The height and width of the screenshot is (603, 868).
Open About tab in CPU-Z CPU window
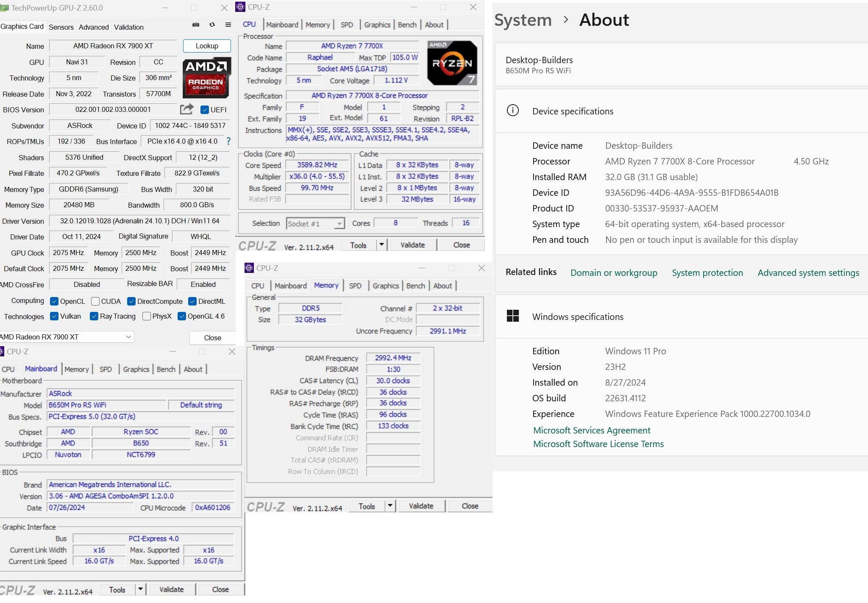point(434,25)
